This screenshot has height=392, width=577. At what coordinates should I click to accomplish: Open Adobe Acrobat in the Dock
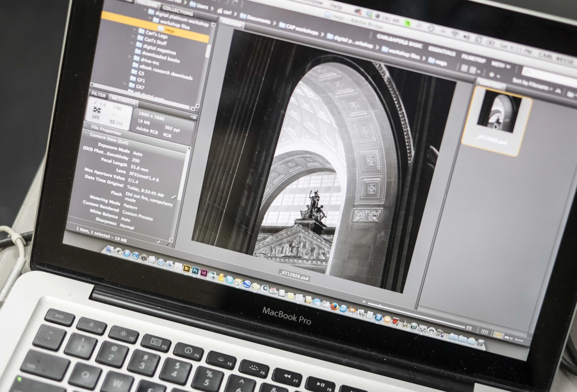point(178,266)
